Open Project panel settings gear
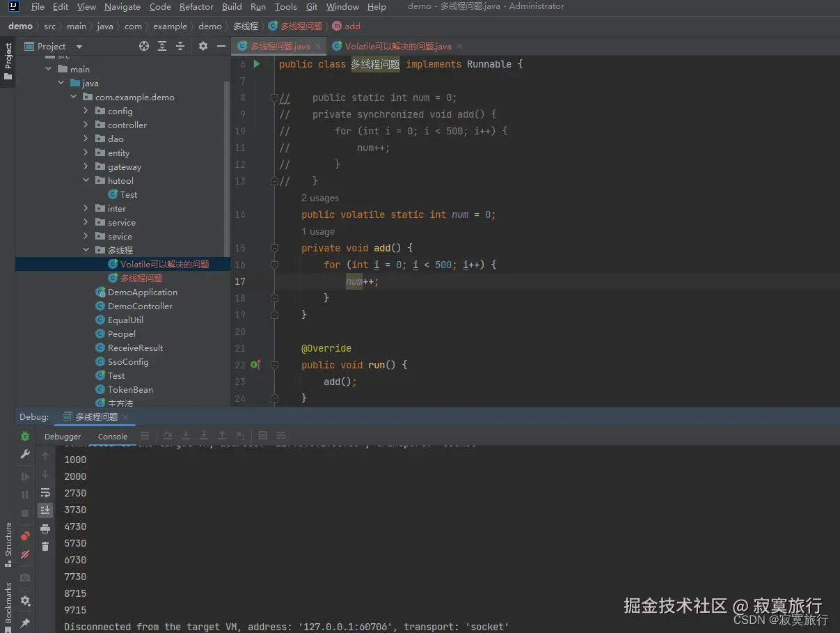The width and height of the screenshot is (840, 633). tap(203, 46)
